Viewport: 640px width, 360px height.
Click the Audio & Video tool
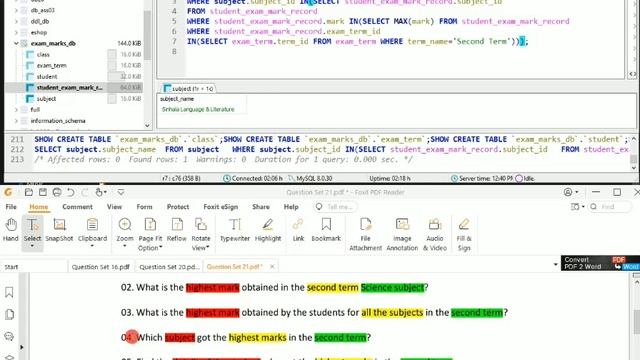click(x=435, y=234)
